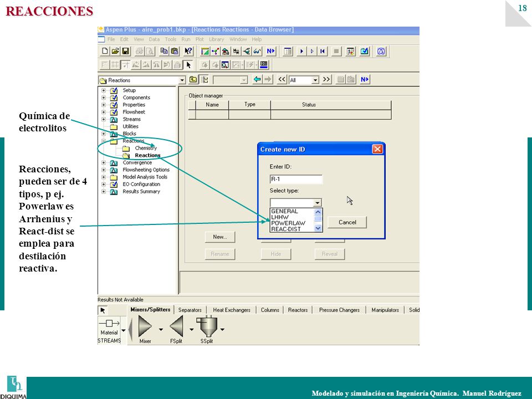This screenshot has height=399, width=532.
Task: Expand the Setup tree node
Action: (x=104, y=90)
